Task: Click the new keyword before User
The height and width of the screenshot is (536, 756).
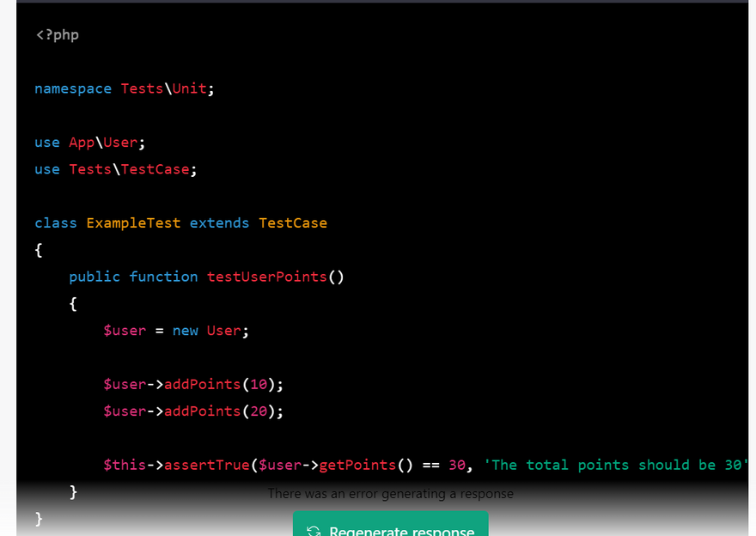Action: pos(185,331)
